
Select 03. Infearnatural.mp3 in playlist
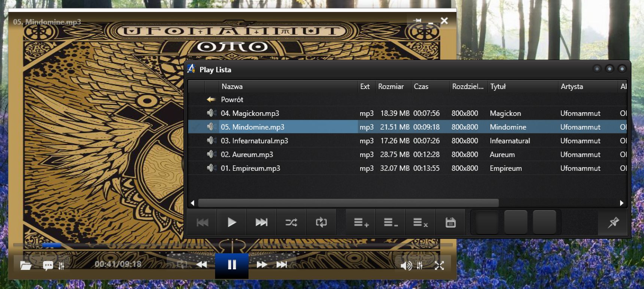(407, 141)
